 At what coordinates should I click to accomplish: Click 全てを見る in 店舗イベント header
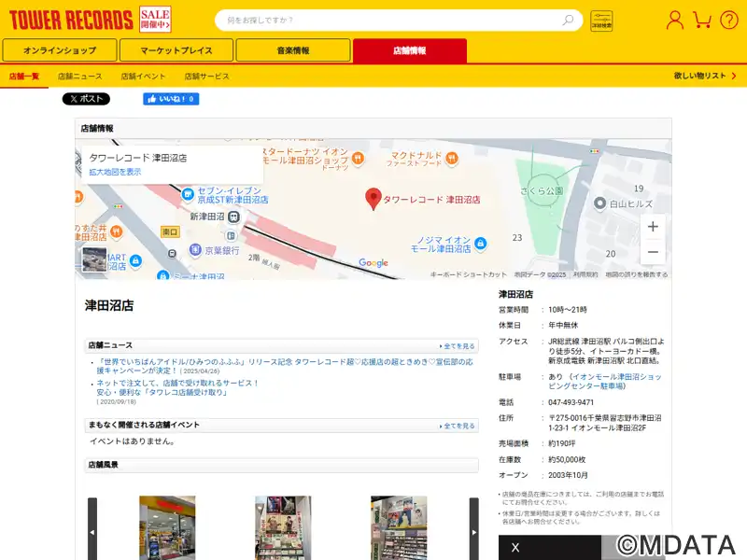click(x=458, y=426)
